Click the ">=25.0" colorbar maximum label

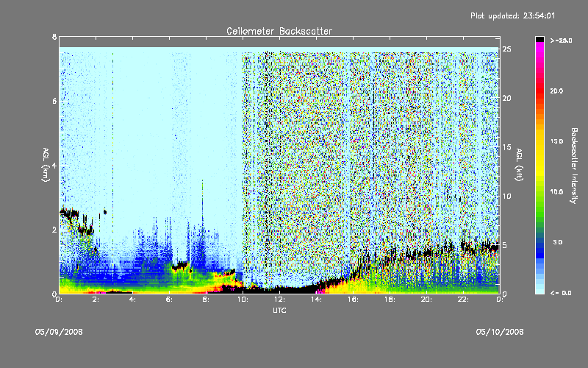[561, 40]
